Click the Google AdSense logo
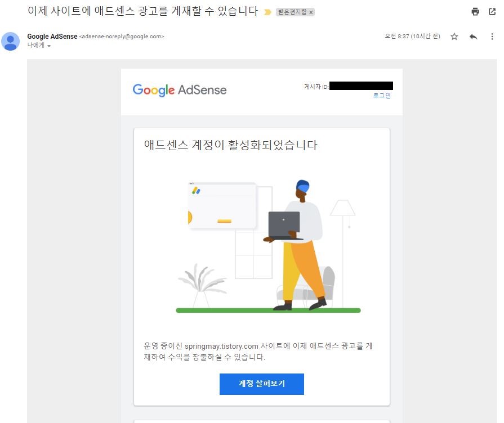This screenshot has width=504, height=423. click(x=180, y=90)
